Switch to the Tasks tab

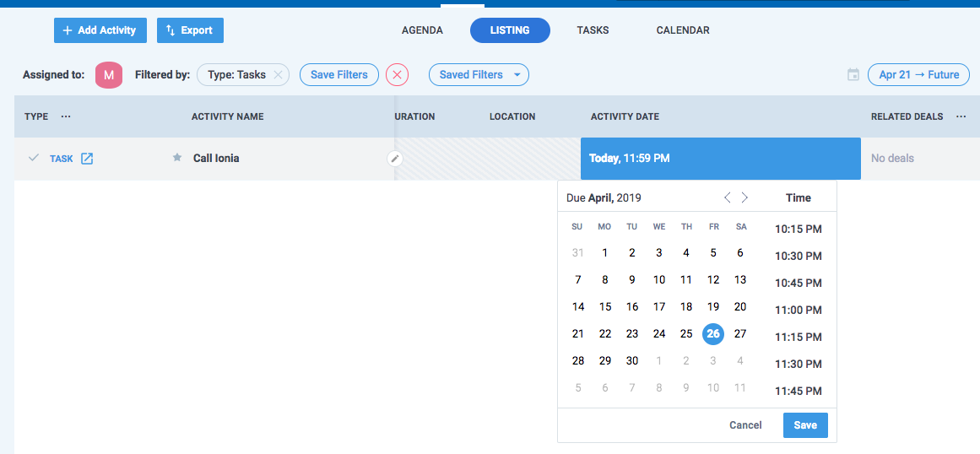[593, 30]
